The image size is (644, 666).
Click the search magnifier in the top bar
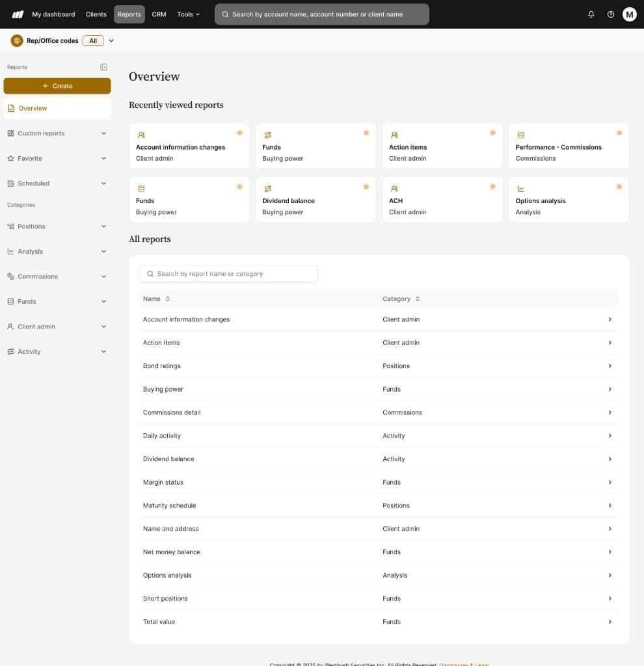tap(225, 14)
